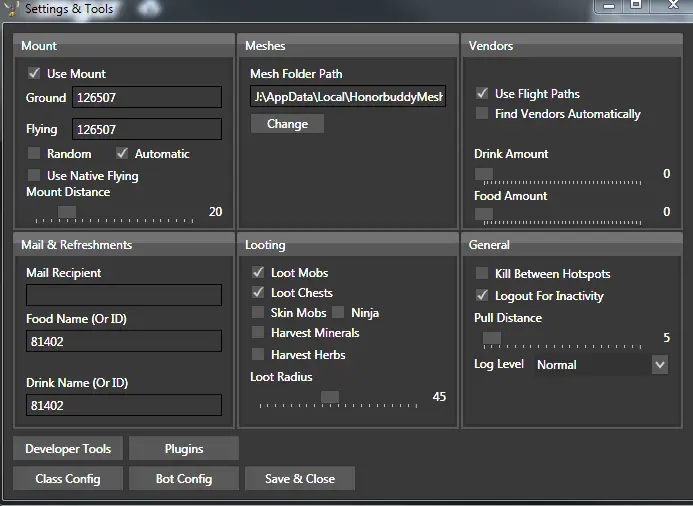This screenshot has height=506, width=693.
Task: Disable the Loot Chests checkbox
Action: click(x=258, y=293)
